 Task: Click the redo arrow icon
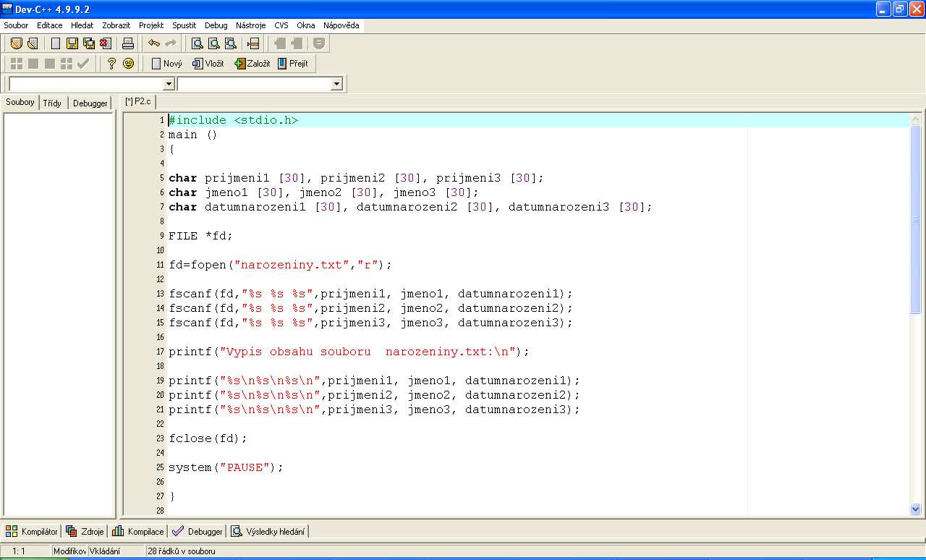[171, 43]
